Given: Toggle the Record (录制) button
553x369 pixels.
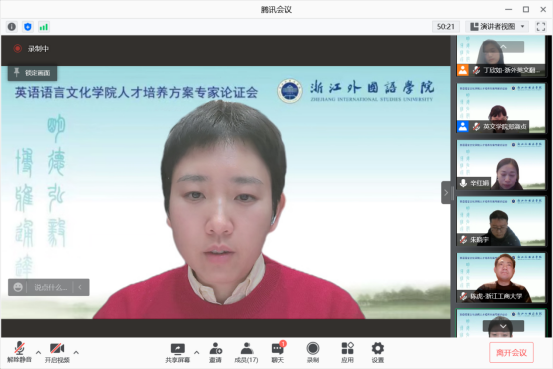Looking at the screenshot, I should pyautogui.click(x=313, y=353).
